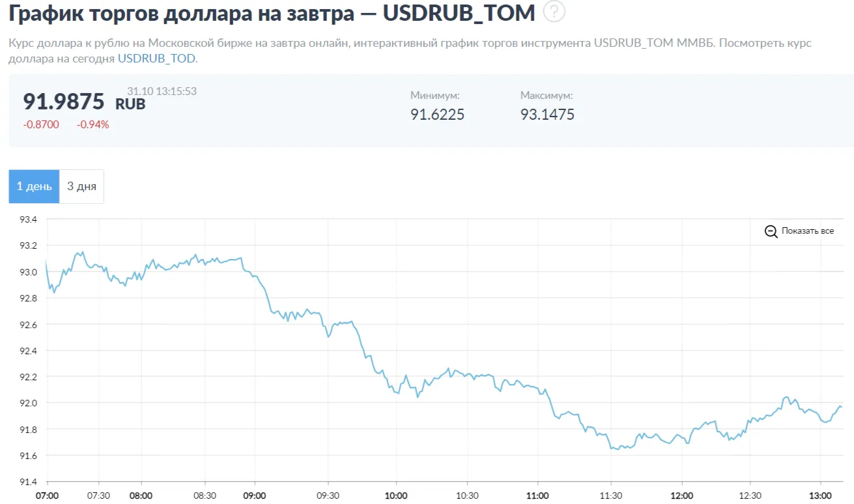Image resolution: width=854 pixels, height=504 pixels.
Task: Click the -0.94% percentage change
Action: pos(93,124)
